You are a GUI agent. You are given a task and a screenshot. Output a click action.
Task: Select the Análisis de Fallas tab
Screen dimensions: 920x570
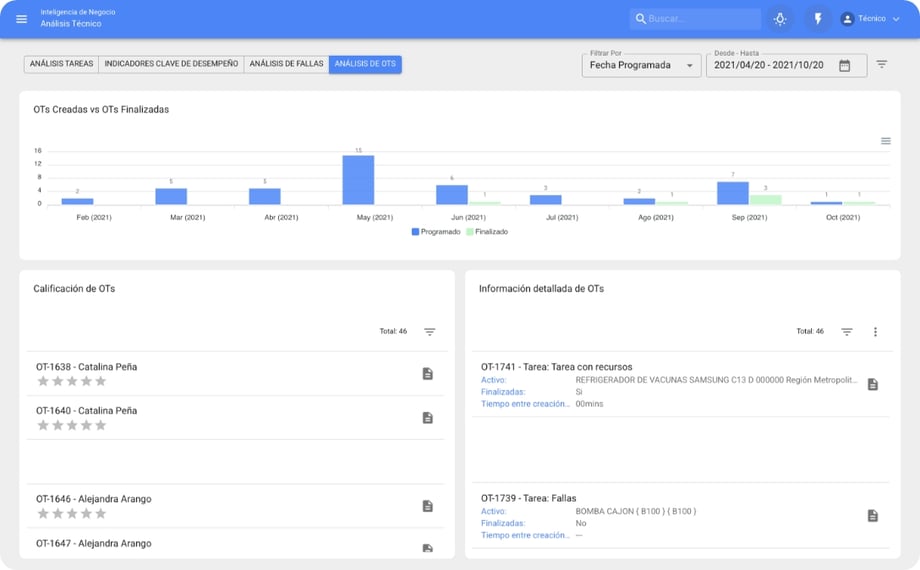click(x=286, y=63)
